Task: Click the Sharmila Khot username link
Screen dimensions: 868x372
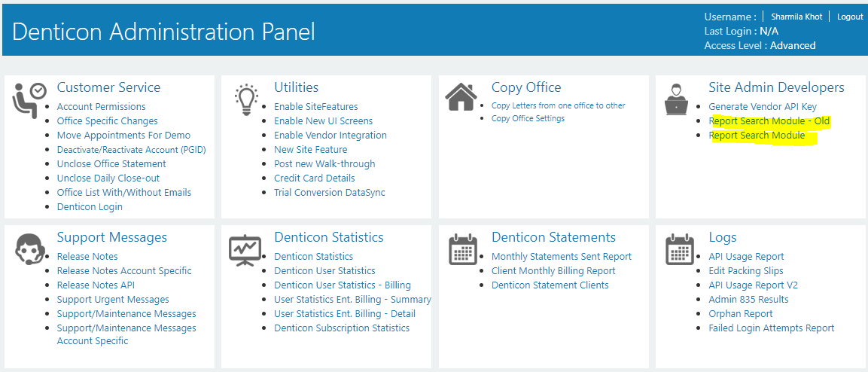Action: [x=796, y=17]
